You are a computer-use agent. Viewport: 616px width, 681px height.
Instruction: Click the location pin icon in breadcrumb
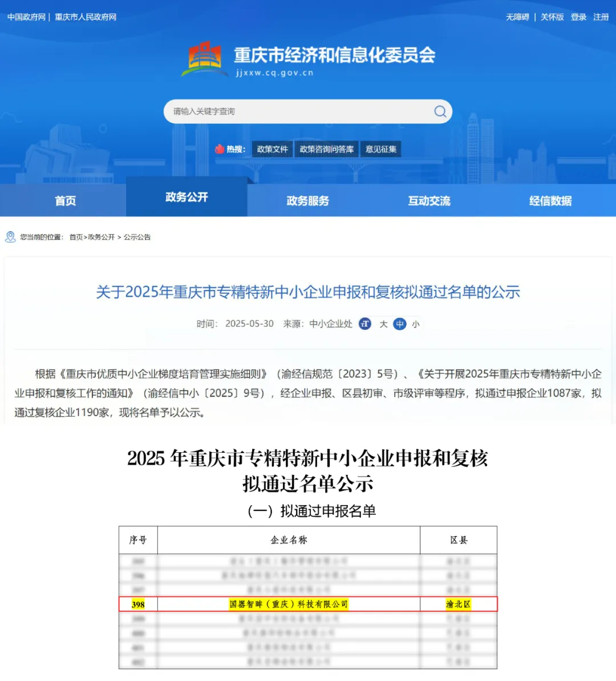click(10, 237)
